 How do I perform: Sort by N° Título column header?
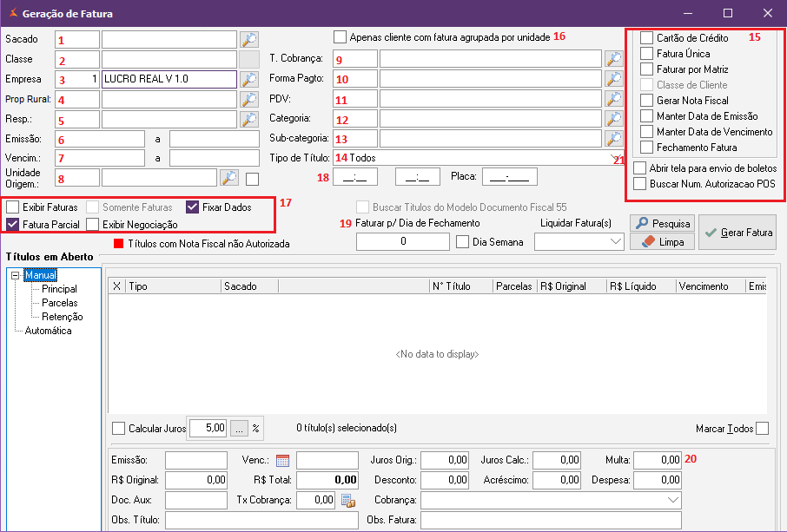point(460,286)
